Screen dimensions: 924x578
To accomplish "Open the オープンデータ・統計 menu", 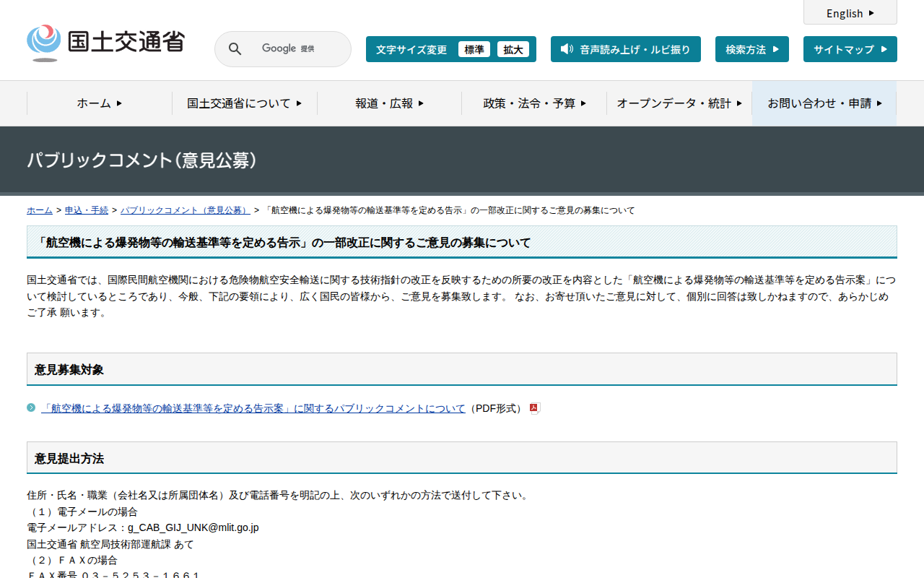I will 679,103.
